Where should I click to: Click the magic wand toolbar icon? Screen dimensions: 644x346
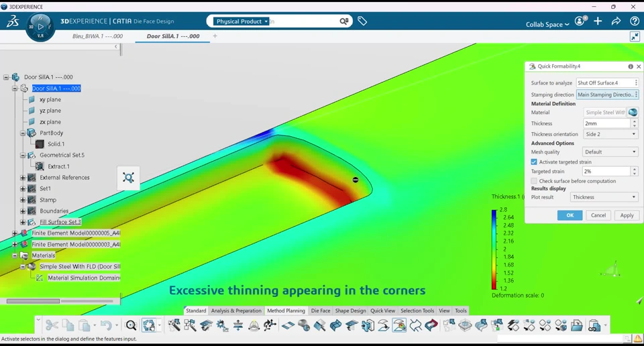174,325
